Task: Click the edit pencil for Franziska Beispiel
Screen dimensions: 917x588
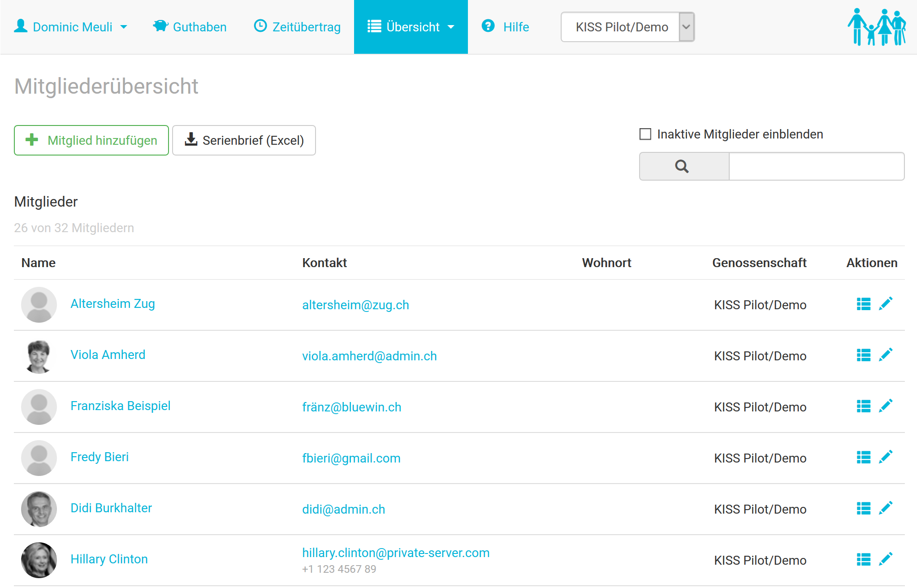Action: click(886, 406)
